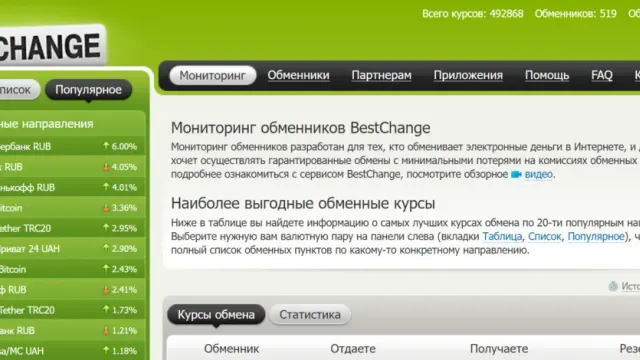Select the MC UAH 1.18% row
The image size is (640, 360).
click(72, 351)
